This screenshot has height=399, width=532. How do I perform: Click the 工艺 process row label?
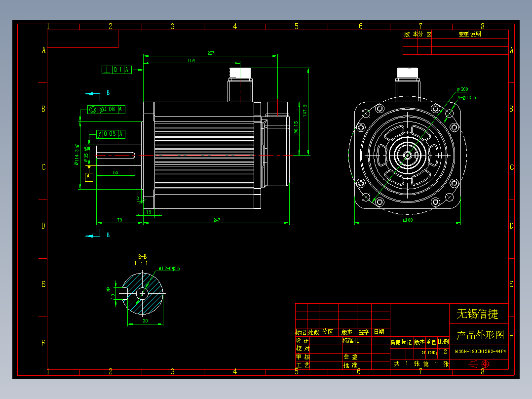[303, 365]
